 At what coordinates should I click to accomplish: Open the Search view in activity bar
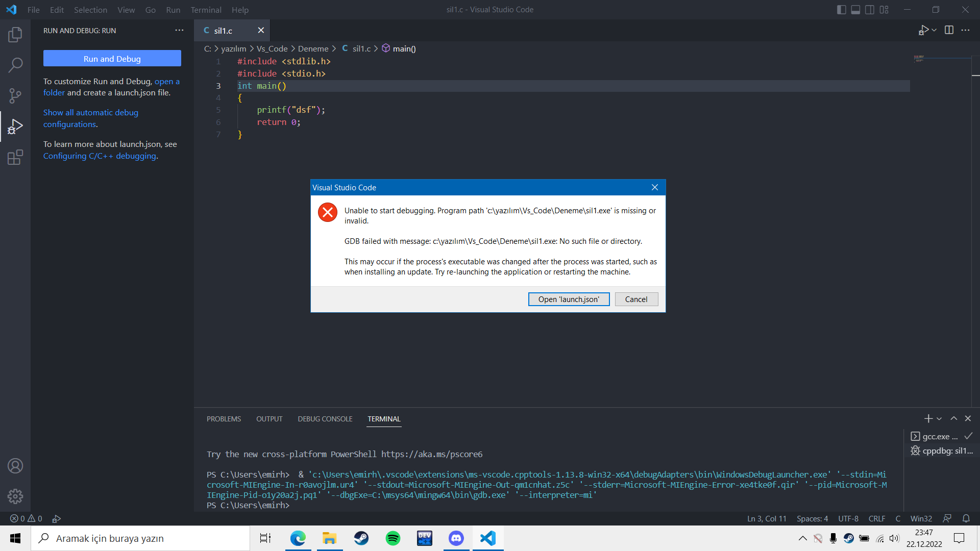[x=15, y=65]
